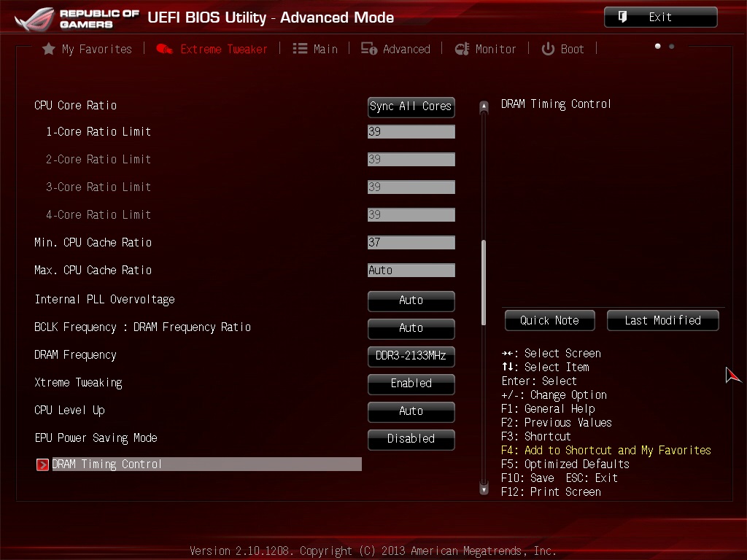Go to the Advanced tab
This screenshot has width=747, height=560.
tap(395, 49)
